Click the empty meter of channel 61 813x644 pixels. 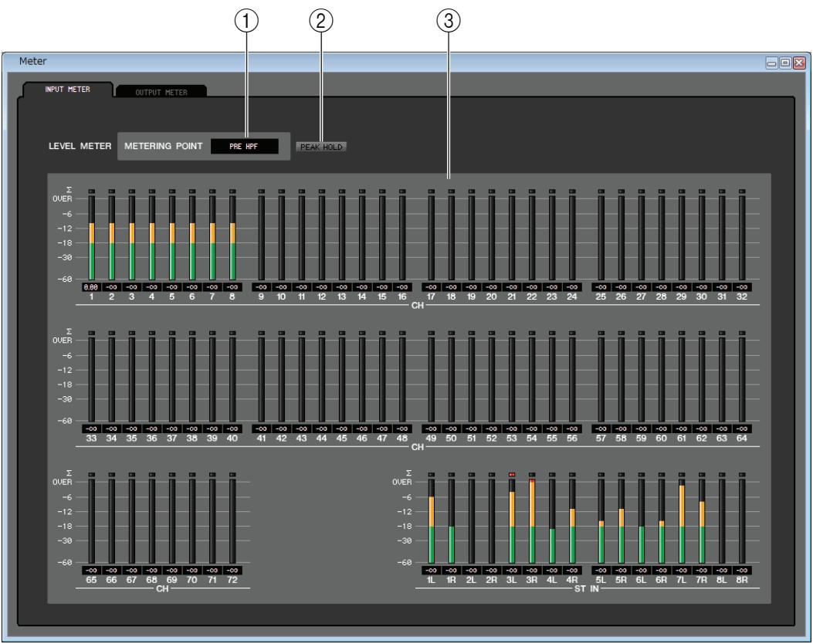pos(682,380)
